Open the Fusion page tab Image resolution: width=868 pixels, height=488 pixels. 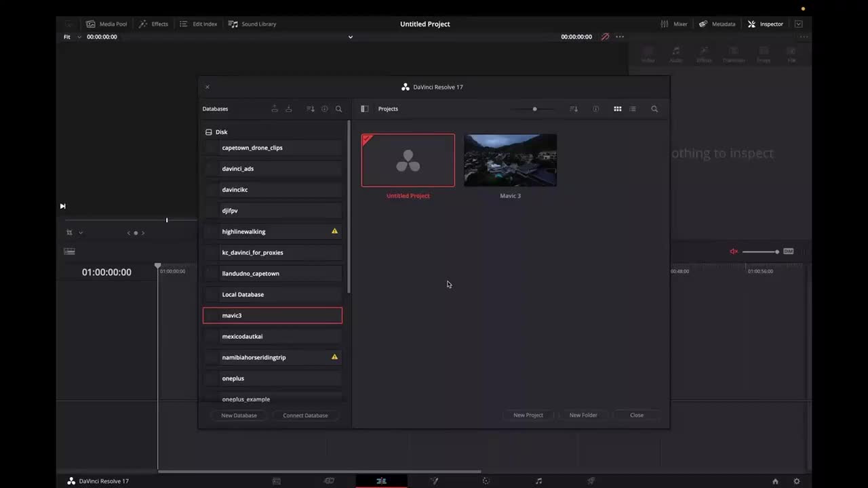click(x=434, y=481)
